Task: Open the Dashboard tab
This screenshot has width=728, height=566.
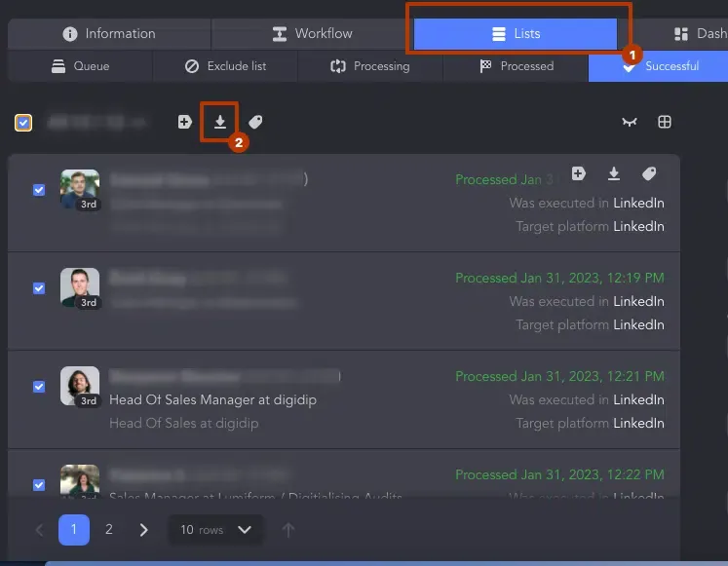Action: [700, 34]
